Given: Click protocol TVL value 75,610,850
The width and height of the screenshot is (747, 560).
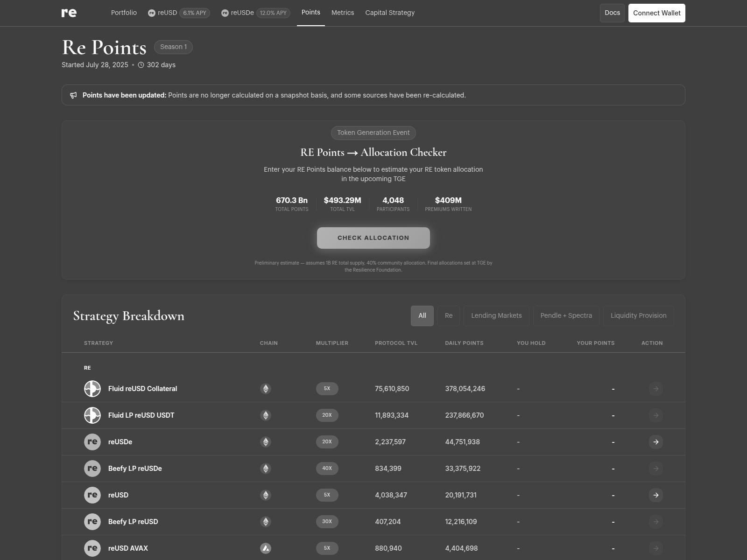Looking at the screenshot, I should (392, 389).
